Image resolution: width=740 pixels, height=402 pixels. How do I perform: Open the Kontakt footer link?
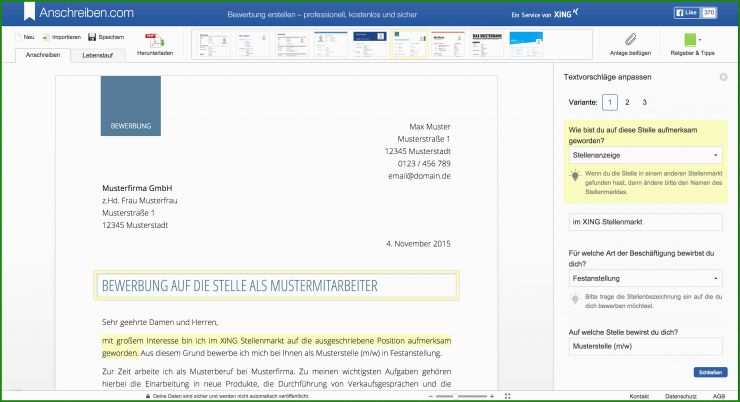tap(639, 396)
